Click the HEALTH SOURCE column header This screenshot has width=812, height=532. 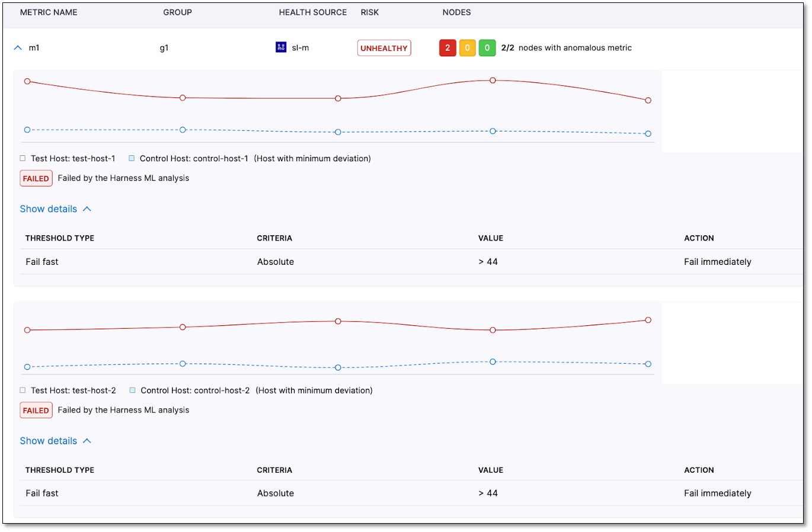tap(312, 12)
